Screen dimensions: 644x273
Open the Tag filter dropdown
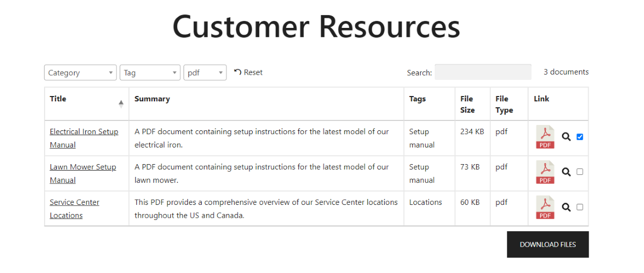[x=150, y=72]
